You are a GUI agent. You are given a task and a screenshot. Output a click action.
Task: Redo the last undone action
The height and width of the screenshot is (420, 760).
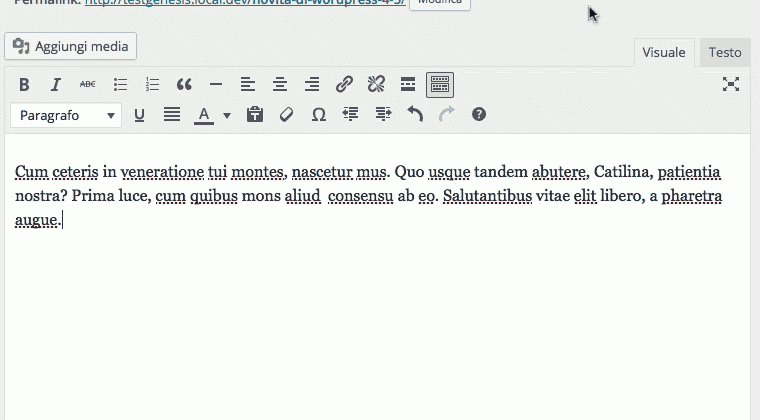[446, 115]
